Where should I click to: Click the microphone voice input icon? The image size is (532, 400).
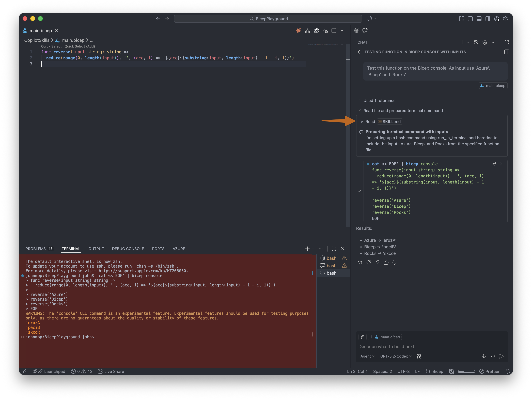484,356
